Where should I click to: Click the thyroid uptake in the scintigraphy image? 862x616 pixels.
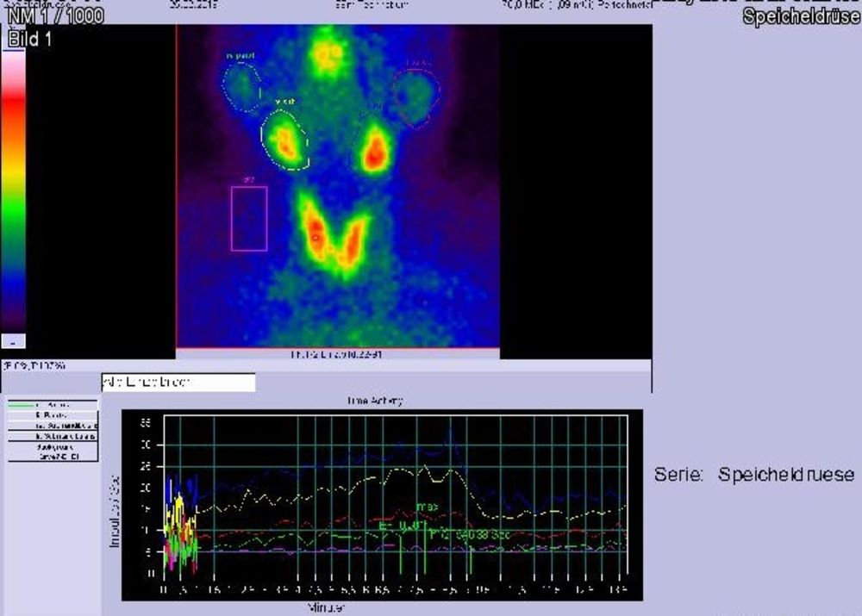click(333, 236)
